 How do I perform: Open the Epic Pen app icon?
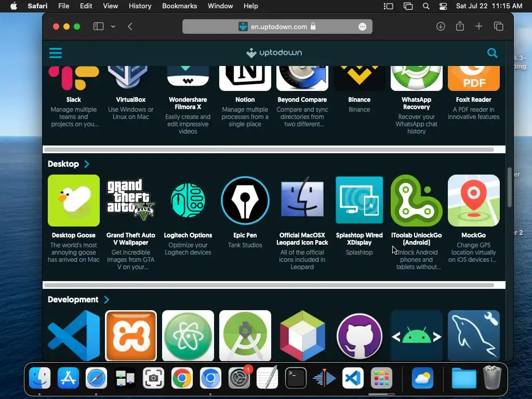245,201
